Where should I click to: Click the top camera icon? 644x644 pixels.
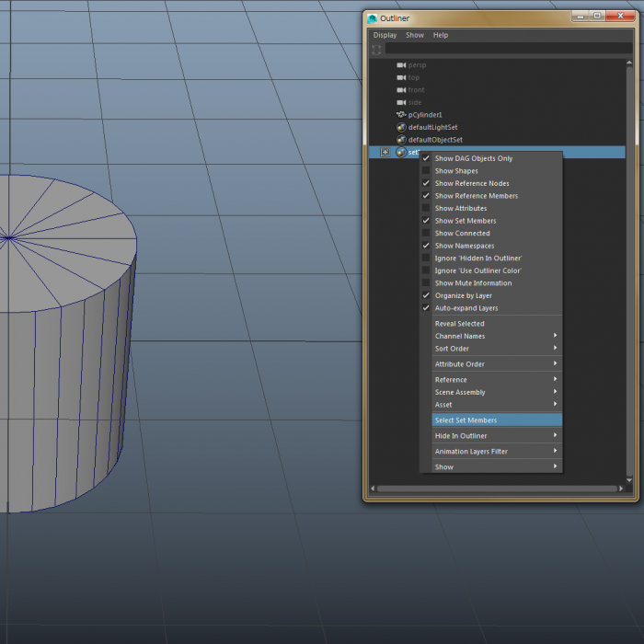click(x=401, y=77)
